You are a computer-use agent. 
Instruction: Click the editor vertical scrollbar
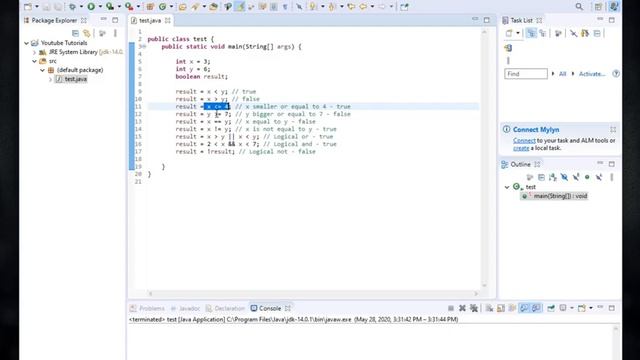pos(484,158)
